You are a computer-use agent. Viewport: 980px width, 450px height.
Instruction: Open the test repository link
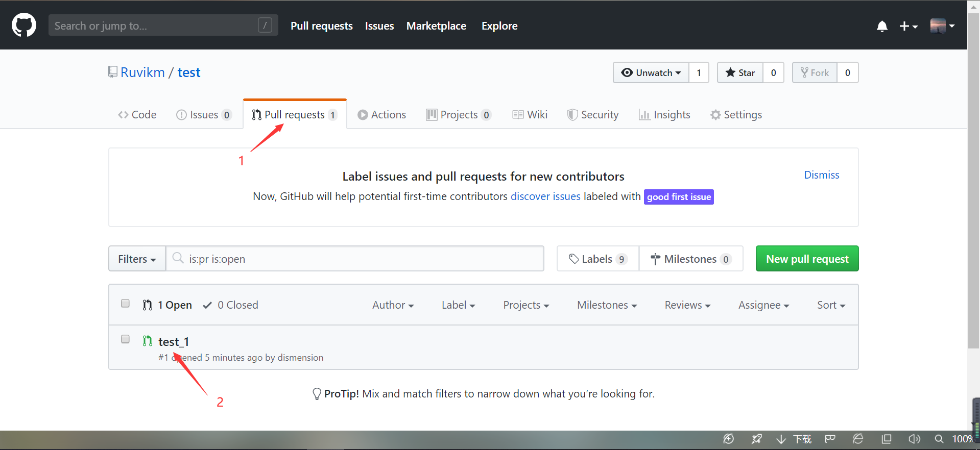click(x=189, y=72)
